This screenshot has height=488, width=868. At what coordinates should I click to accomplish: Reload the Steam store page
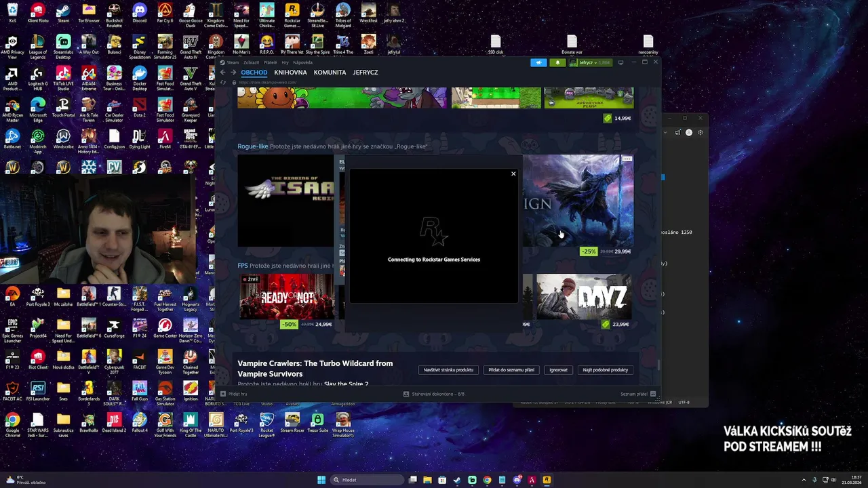click(x=222, y=83)
